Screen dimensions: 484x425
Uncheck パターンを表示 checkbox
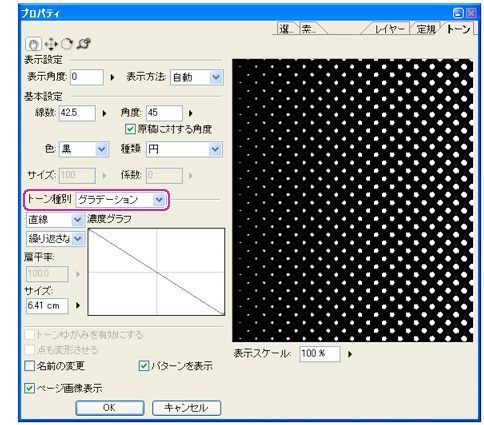pos(143,366)
